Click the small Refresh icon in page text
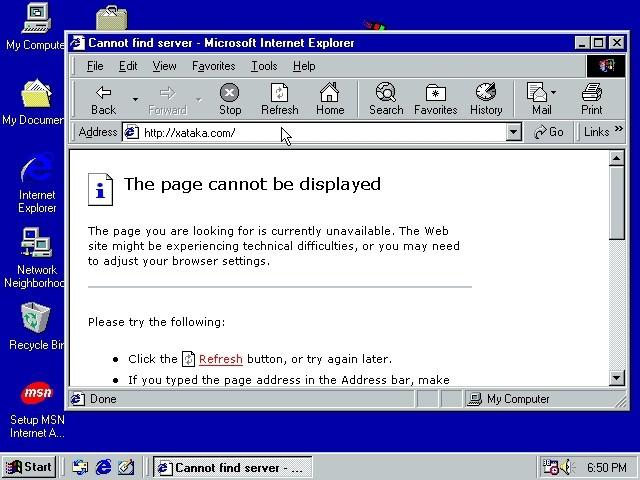640x480 pixels. coord(188,359)
